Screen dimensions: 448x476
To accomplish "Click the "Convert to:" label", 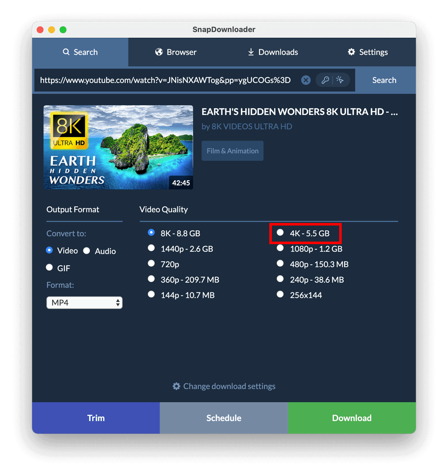I will tap(66, 234).
